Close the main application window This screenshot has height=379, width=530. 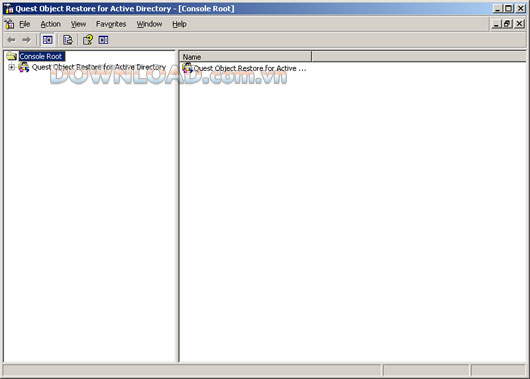pyautogui.click(x=521, y=8)
